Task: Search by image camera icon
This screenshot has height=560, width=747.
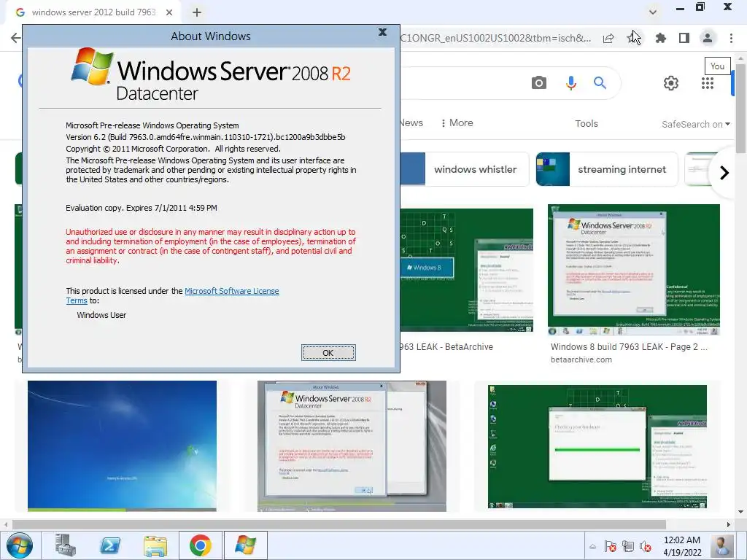Action: [x=539, y=83]
